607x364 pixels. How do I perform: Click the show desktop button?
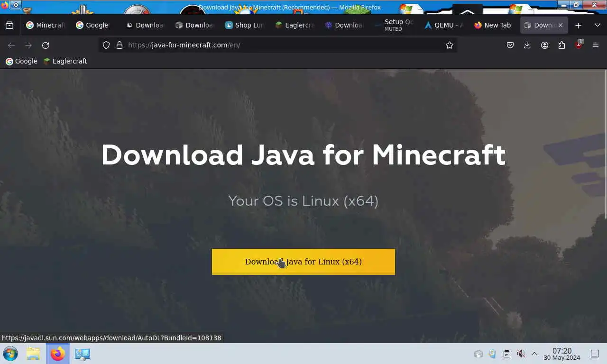click(595, 354)
